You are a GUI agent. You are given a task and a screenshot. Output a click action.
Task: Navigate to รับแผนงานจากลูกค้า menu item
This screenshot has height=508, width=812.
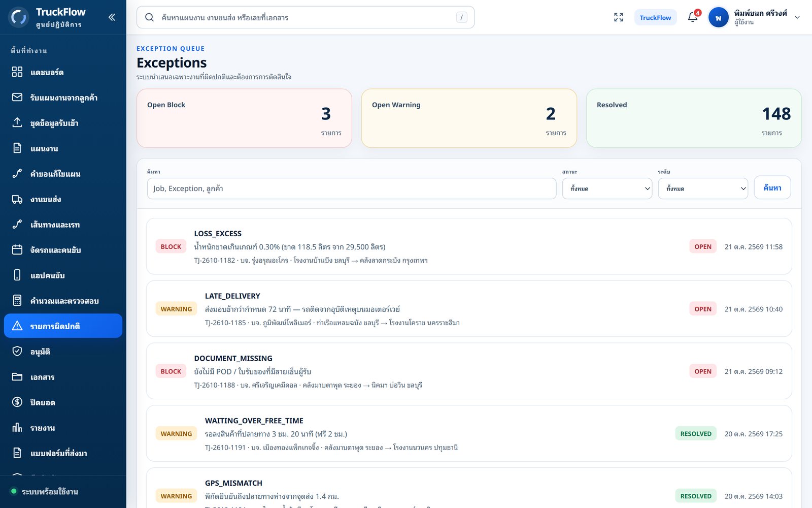tap(63, 98)
